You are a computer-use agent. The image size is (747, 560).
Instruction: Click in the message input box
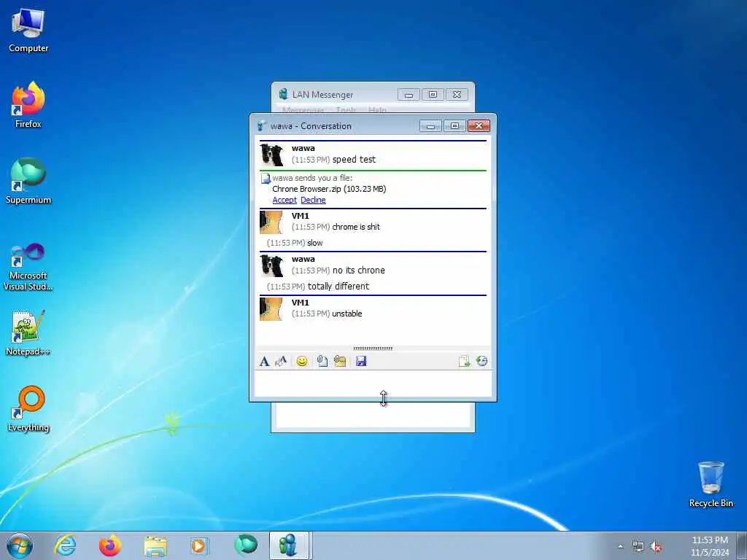(373, 384)
